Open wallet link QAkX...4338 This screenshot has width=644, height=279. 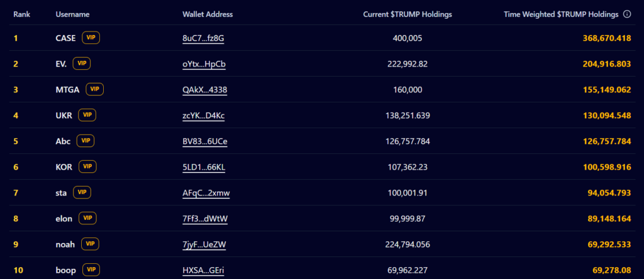click(x=204, y=90)
